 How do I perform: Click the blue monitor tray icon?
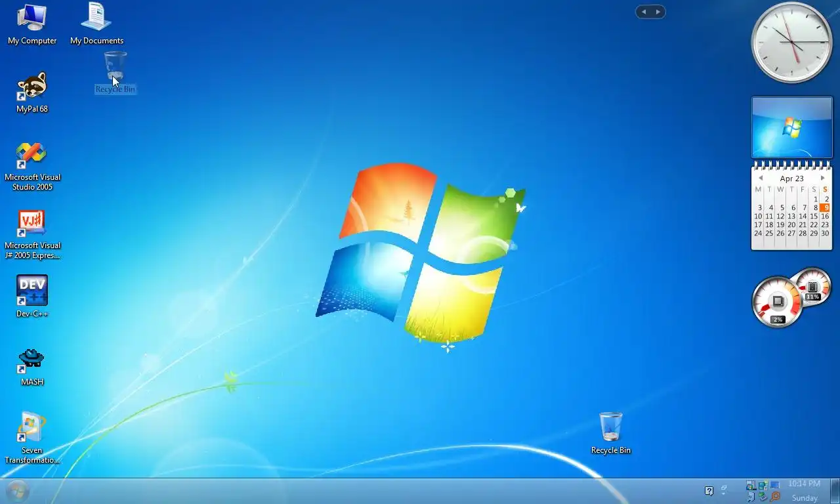click(775, 485)
